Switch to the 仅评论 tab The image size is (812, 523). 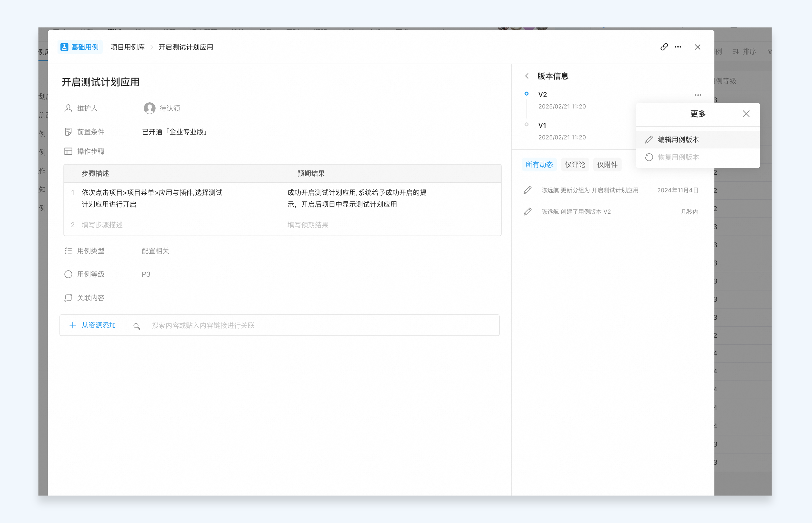(x=575, y=165)
